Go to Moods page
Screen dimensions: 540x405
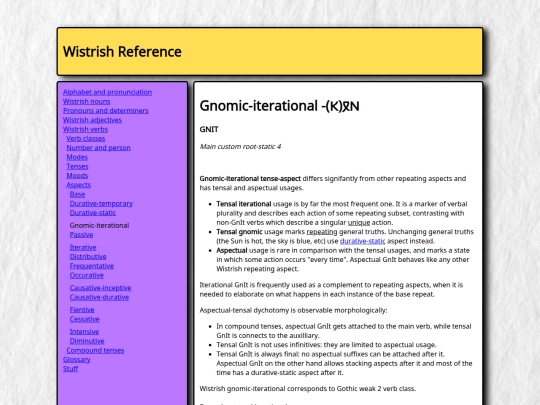pyautogui.click(x=77, y=176)
